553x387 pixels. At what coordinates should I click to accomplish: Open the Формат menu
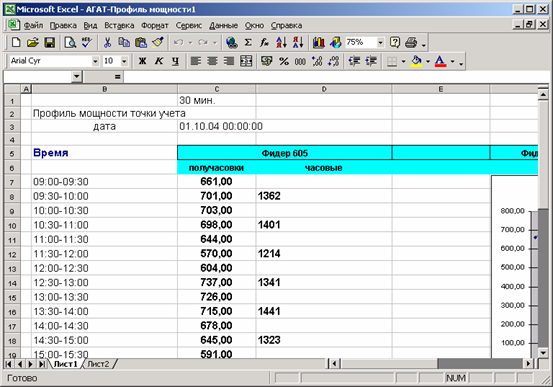click(155, 25)
